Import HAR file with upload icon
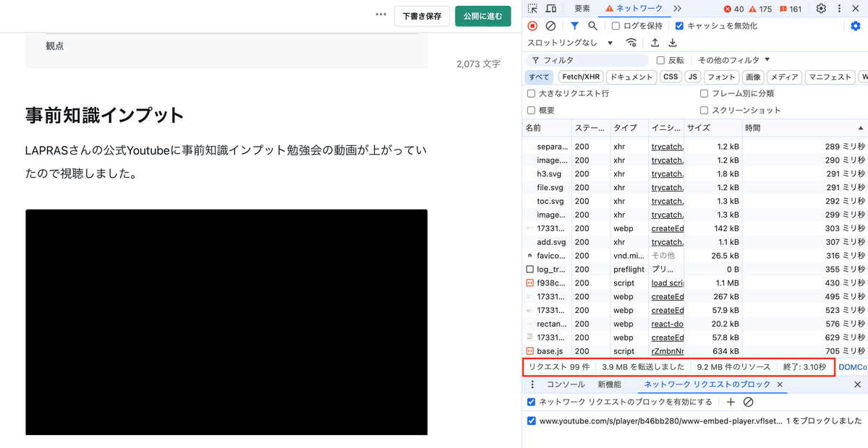This screenshot has height=448, width=868. tap(655, 43)
